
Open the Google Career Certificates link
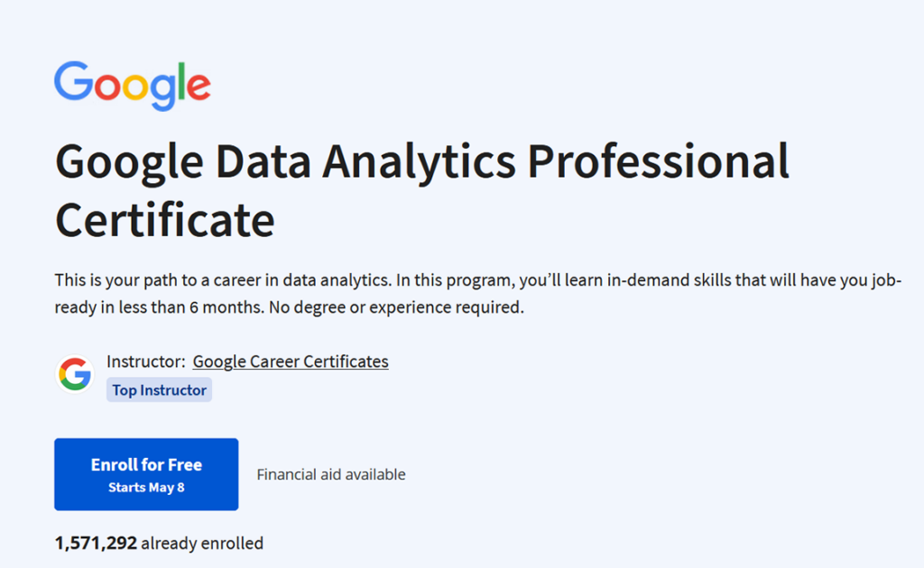[x=291, y=362]
